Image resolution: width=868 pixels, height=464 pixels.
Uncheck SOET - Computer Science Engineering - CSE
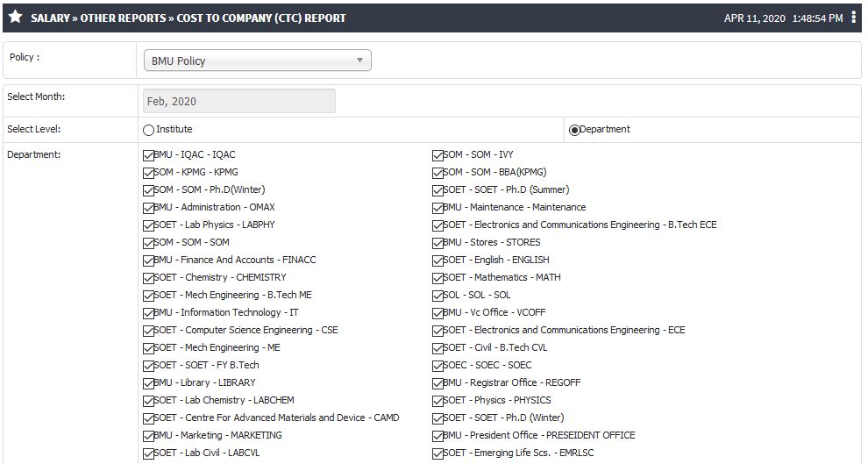(148, 331)
